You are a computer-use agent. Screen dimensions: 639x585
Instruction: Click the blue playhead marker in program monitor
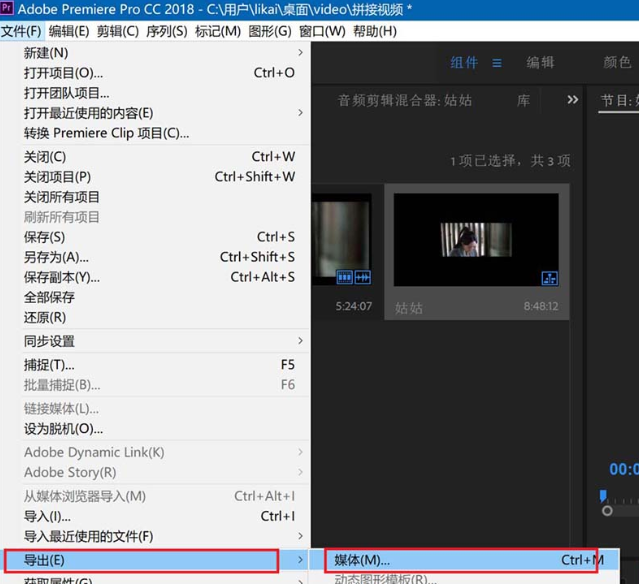(x=603, y=496)
